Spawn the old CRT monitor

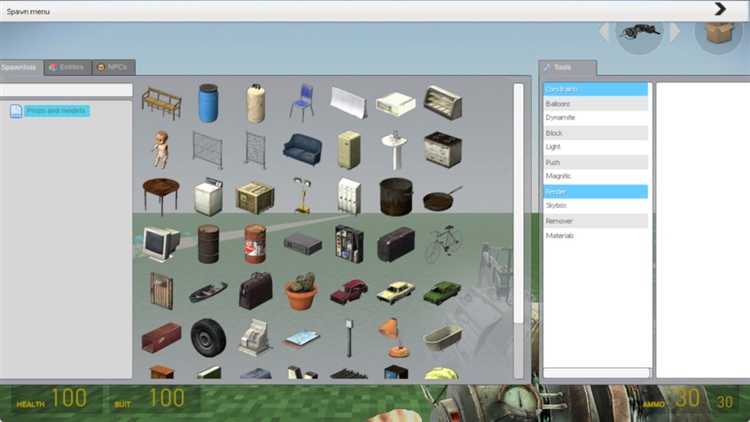click(161, 244)
